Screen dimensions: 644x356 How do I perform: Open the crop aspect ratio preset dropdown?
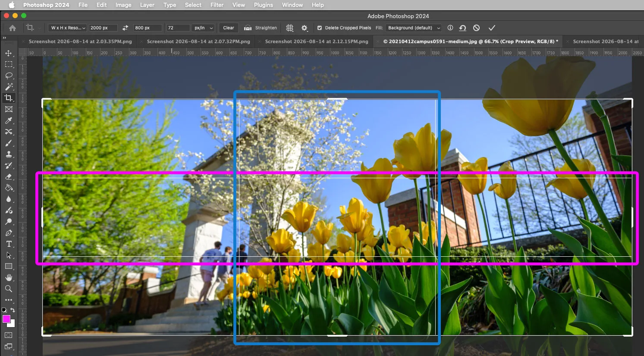[x=68, y=28]
